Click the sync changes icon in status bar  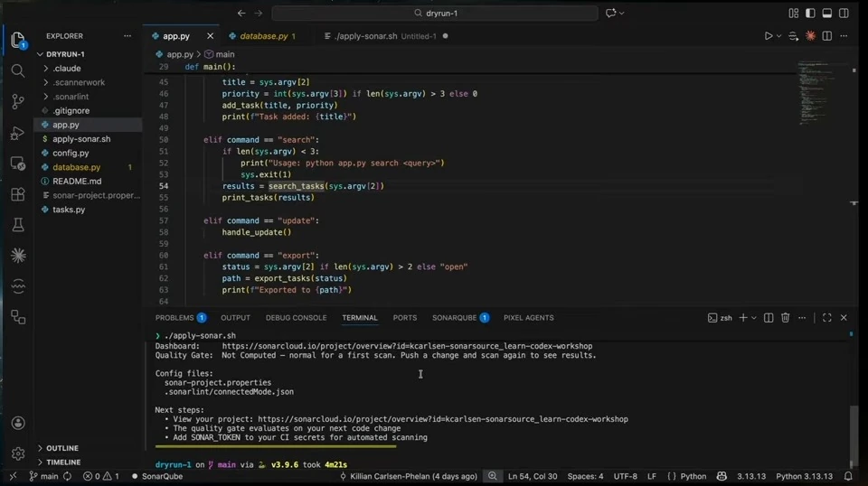(67, 476)
